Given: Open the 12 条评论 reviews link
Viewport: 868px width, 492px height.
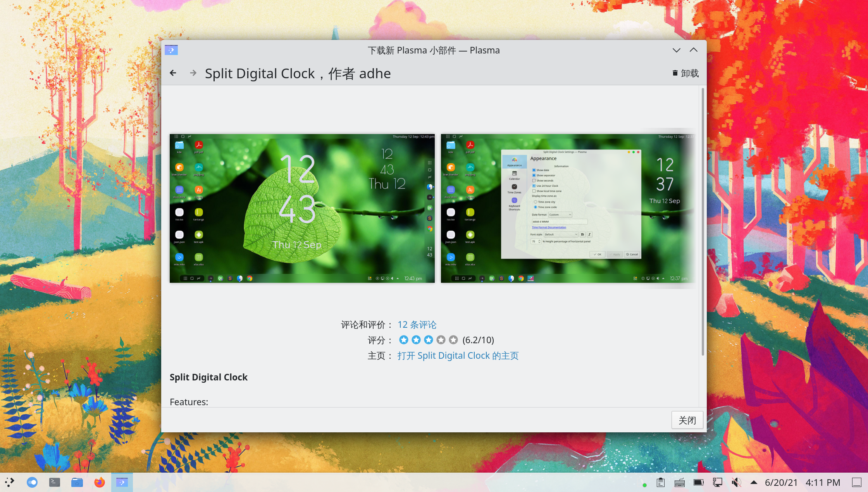Looking at the screenshot, I should 417,325.
